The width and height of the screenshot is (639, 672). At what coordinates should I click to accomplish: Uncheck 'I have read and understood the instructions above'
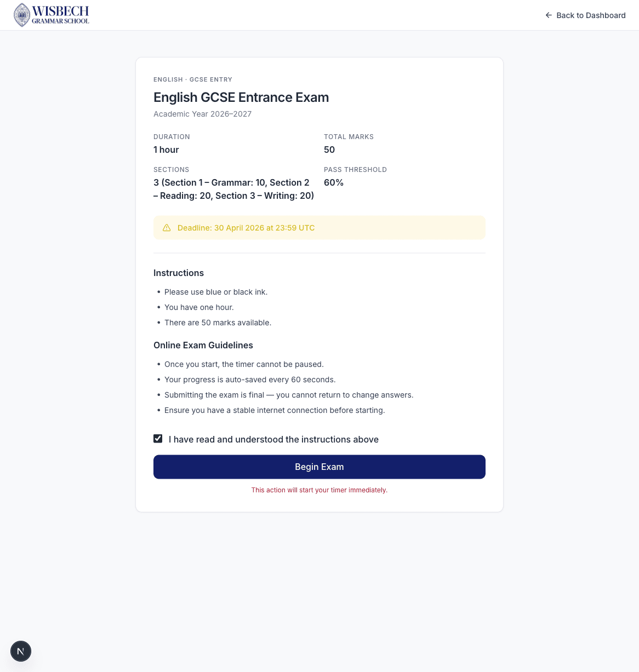(x=158, y=438)
